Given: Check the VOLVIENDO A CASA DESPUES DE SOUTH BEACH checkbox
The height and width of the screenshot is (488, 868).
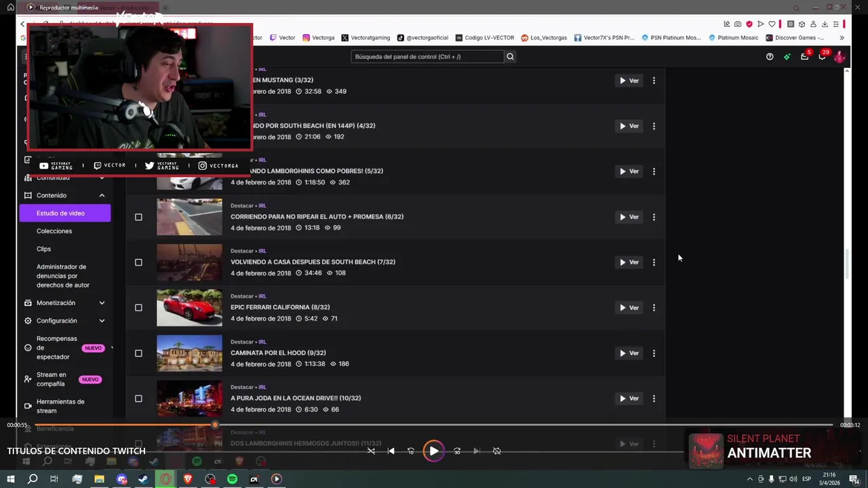Looking at the screenshot, I should tap(138, 262).
